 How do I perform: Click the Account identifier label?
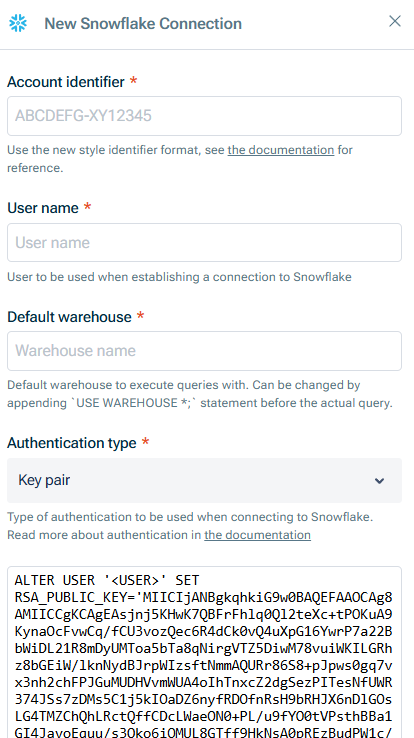point(66,82)
